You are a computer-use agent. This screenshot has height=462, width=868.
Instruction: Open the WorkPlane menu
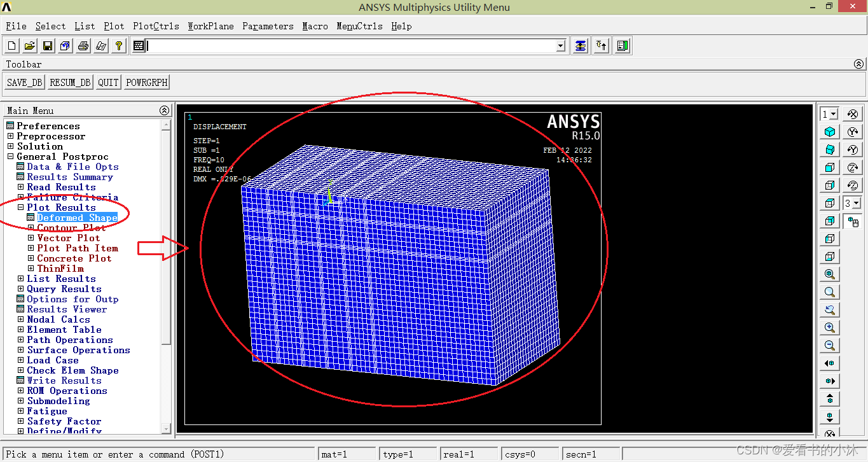click(x=210, y=26)
